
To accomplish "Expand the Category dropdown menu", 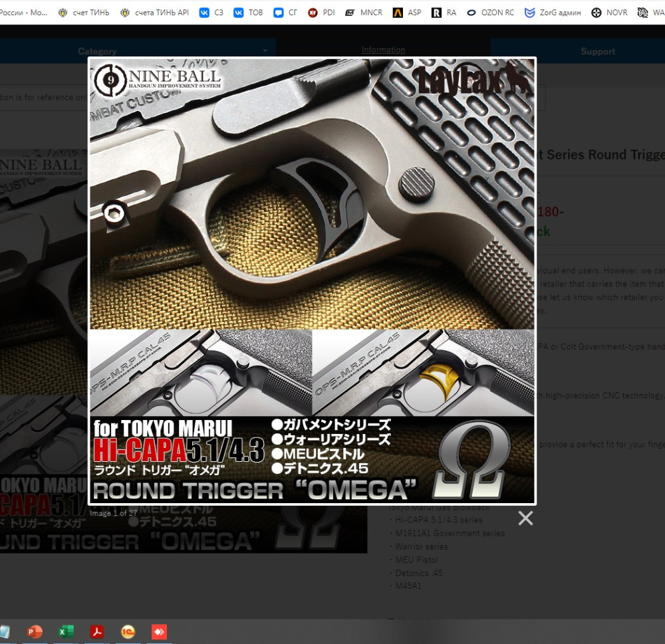I will point(138,51).
